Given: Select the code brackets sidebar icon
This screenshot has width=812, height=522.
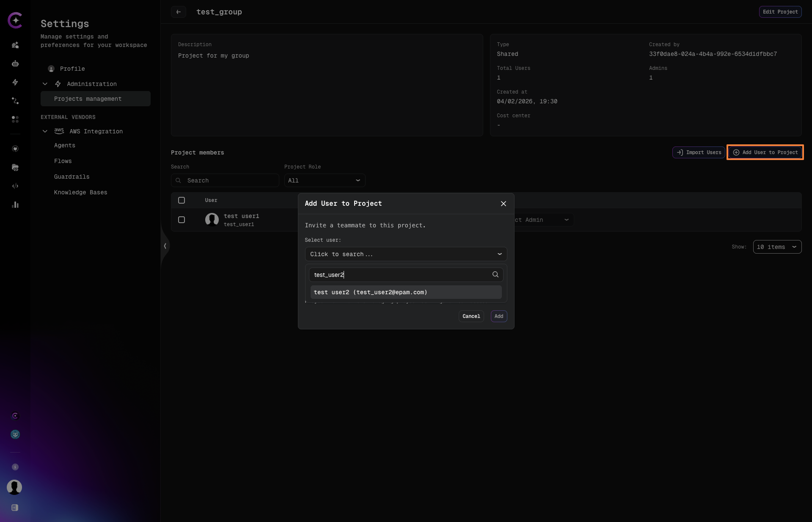Looking at the screenshot, I should click(x=15, y=186).
